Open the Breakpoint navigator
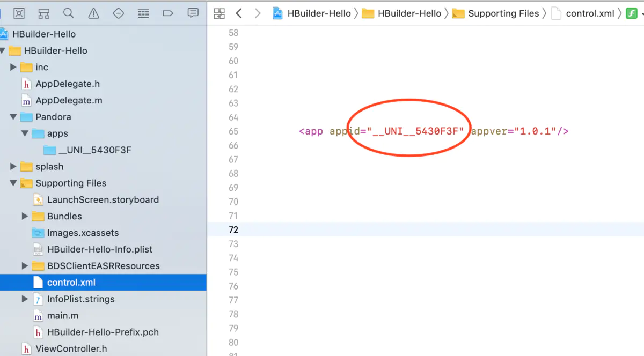Image resolution: width=644 pixels, height=356 pixels. [168, 13]
